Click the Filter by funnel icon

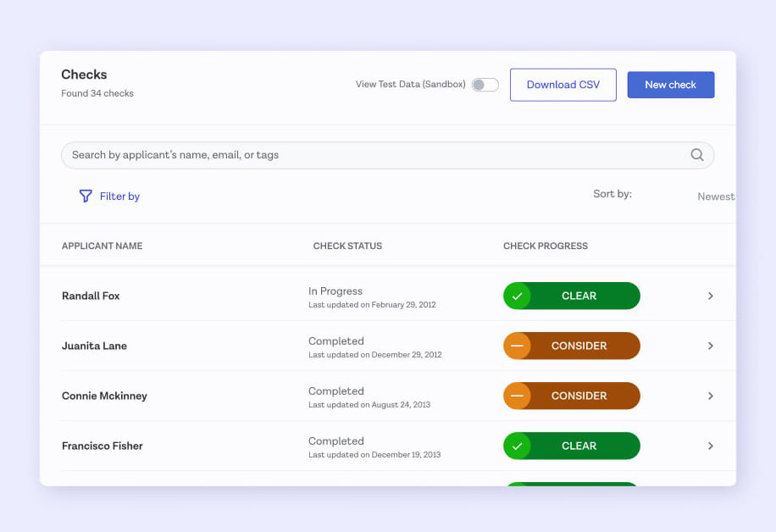86,196
